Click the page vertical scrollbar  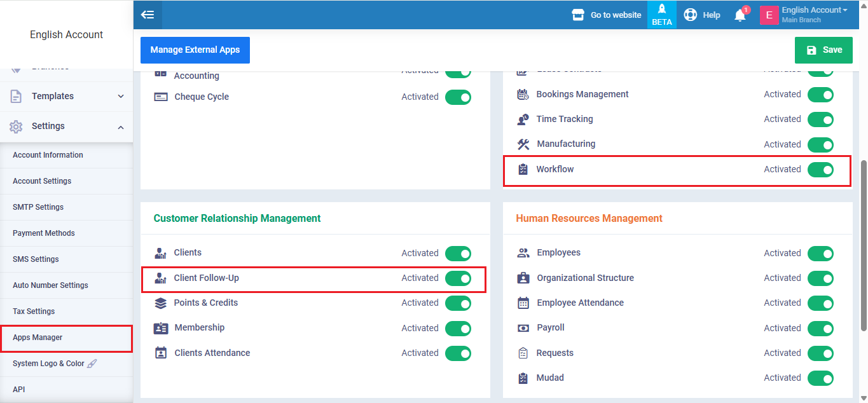[863, 245]
